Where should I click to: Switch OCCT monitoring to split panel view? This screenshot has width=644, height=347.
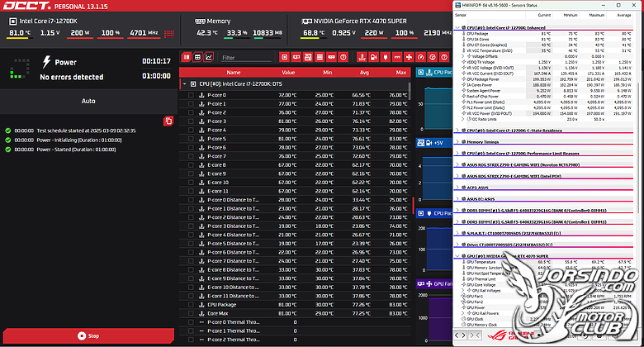(x=187, y=57)
